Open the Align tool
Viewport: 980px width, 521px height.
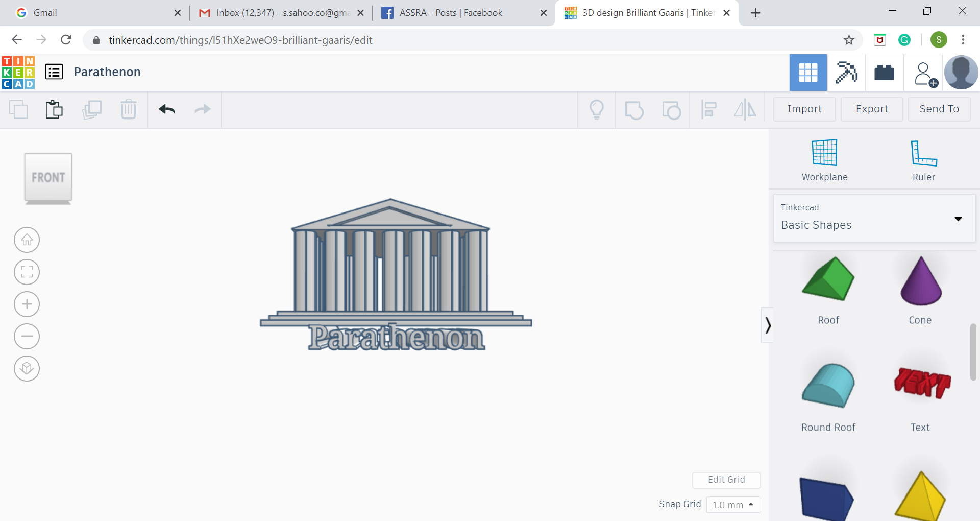pos(709,109)
